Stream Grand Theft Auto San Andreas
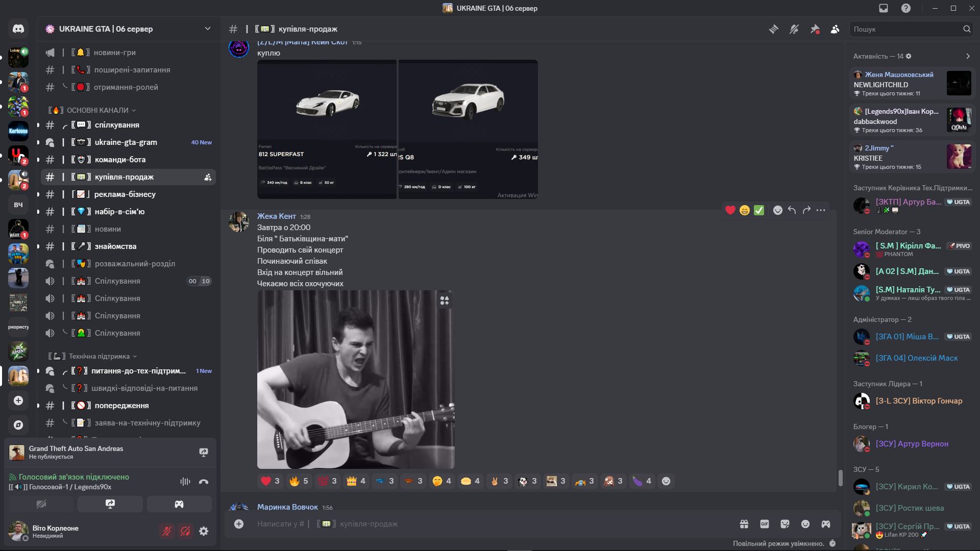Image resolution: width=980 pixels, height=551 pixels. 204,453
